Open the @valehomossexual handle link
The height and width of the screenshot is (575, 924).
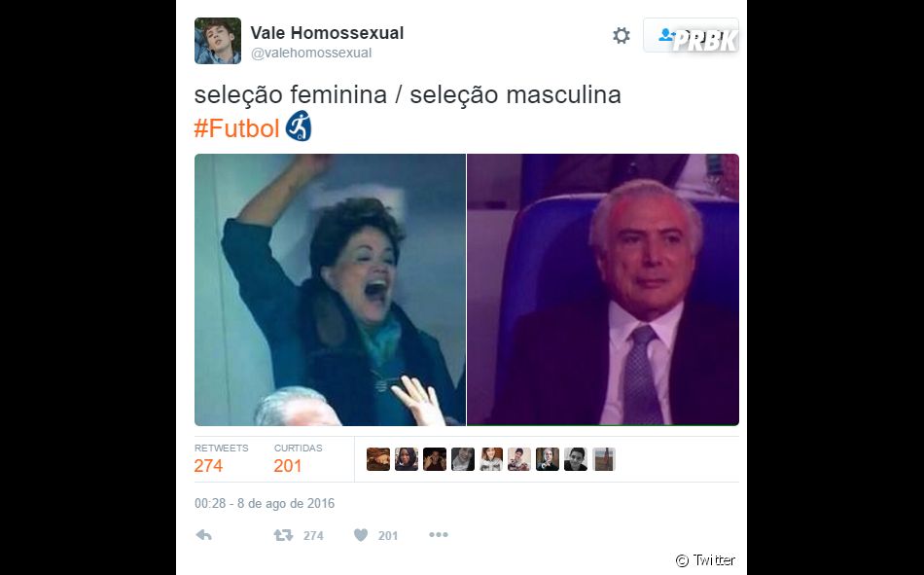point(311,54)
